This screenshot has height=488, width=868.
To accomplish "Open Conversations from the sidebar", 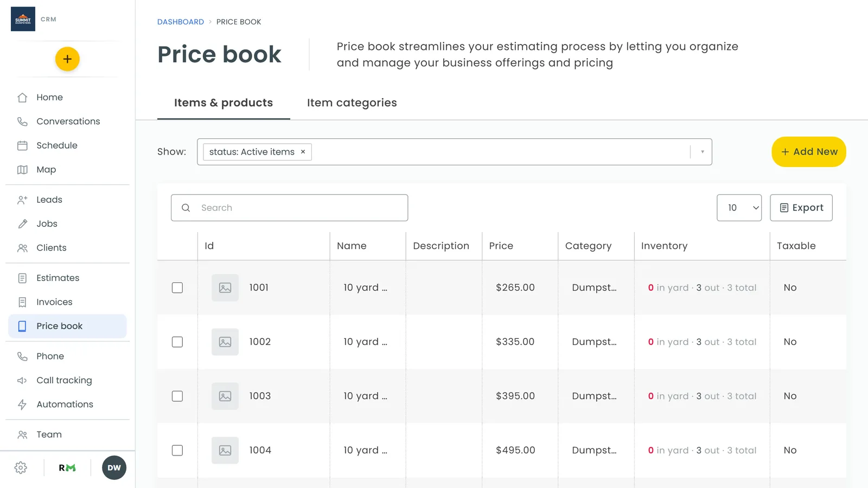I will (67, 121).
